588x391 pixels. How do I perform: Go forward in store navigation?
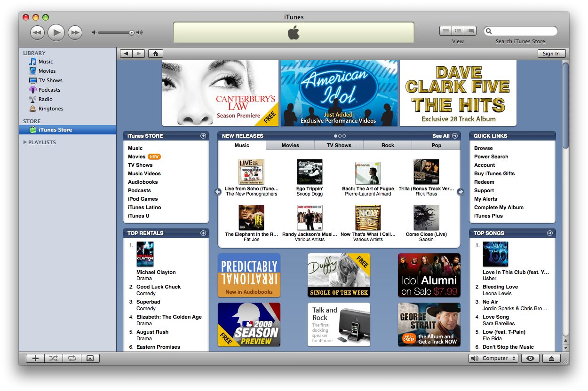[139, 54]
